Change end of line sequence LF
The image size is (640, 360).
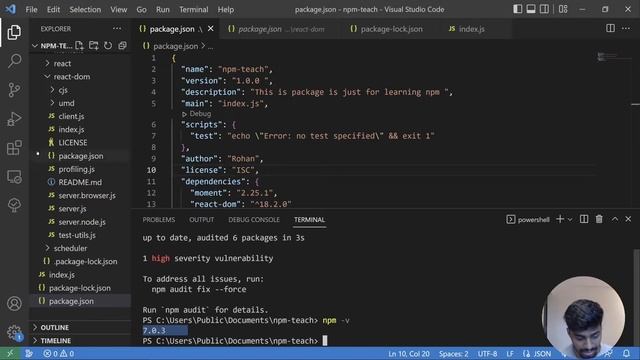[510, 353]
